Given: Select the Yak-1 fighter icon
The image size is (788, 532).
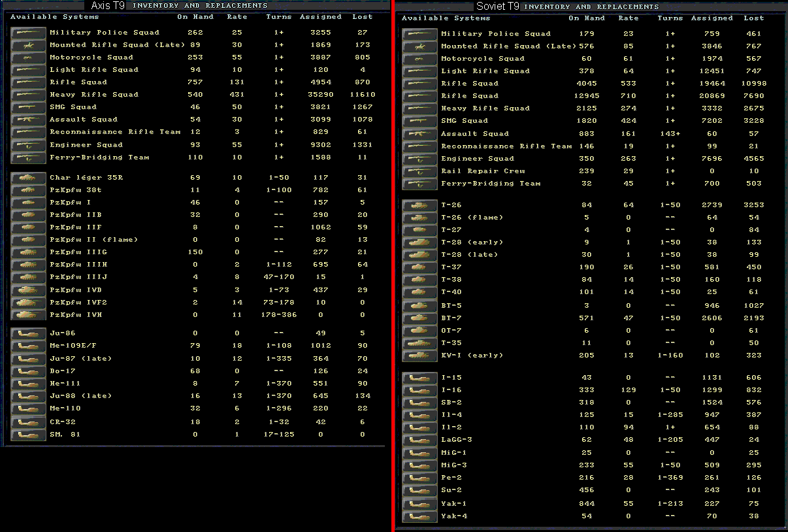Looking at the screenshot, I should [x=419, y=504].
